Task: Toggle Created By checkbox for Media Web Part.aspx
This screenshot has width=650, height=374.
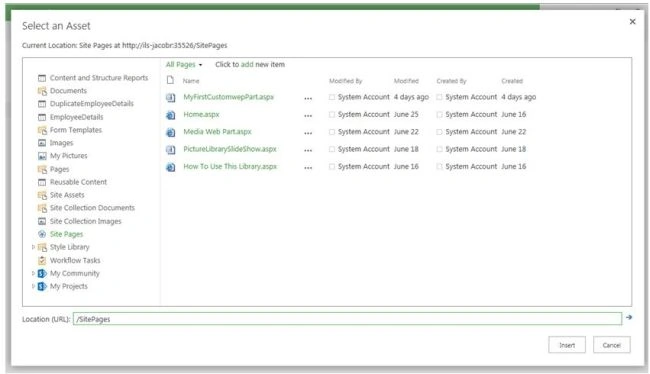Action: coord(439,132)
